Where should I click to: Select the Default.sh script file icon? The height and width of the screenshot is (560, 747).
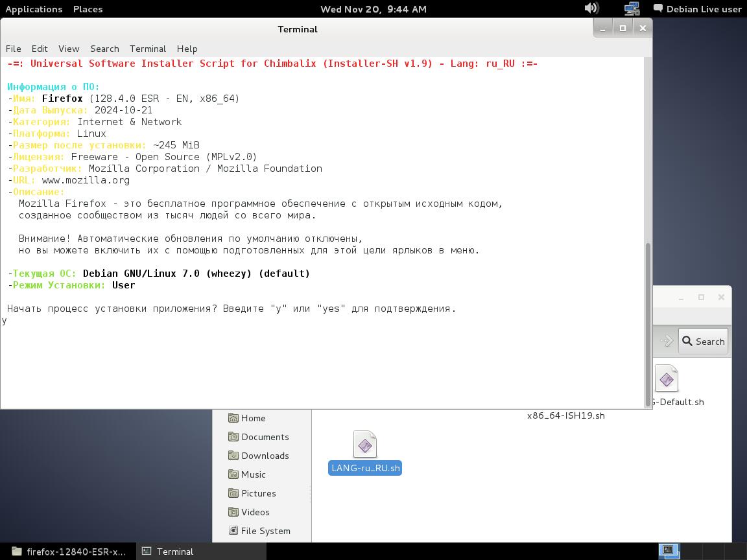pyautogui.click(x=667, y=379)
